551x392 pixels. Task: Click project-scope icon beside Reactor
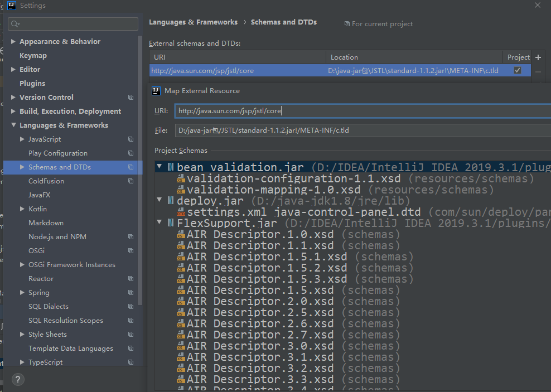pos(130,279)
